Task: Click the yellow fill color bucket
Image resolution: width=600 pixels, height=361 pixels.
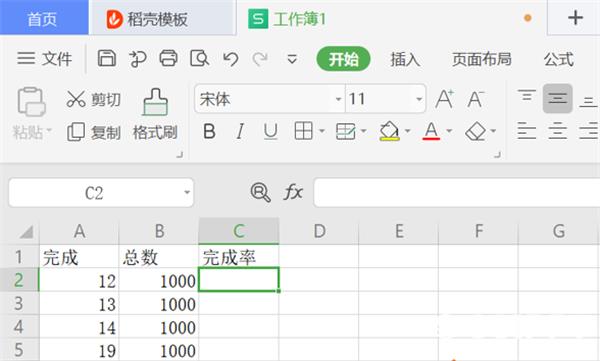Action: pos(390,131)
